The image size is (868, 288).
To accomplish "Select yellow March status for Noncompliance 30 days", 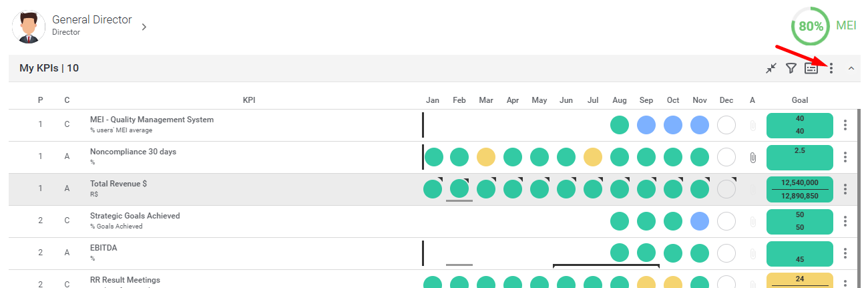I will [x=486, y=157].
